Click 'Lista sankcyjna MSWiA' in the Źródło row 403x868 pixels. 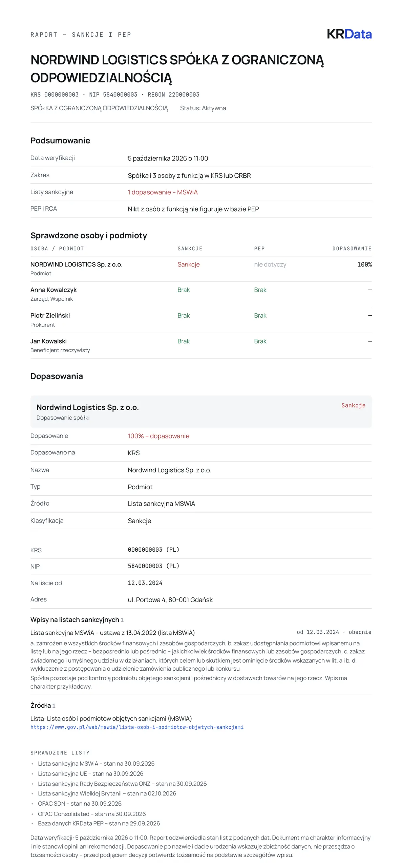click(x=161, y=504)
